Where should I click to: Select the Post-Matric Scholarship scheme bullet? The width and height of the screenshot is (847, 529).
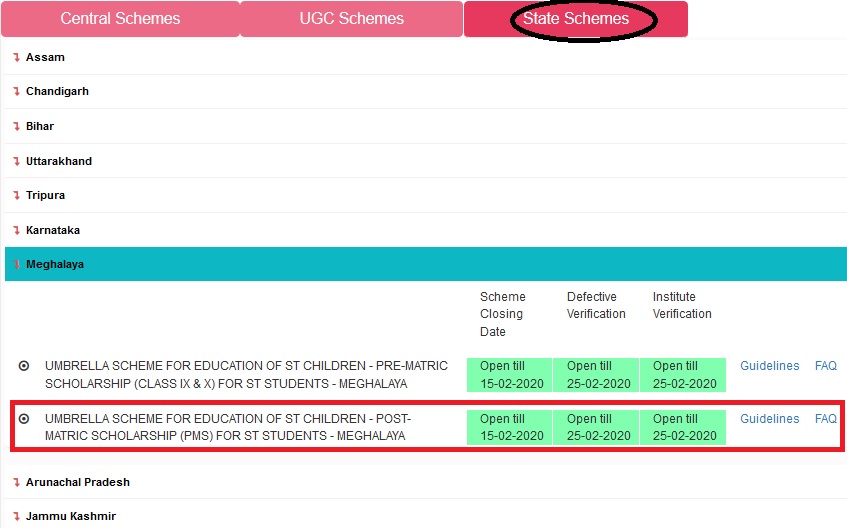(x=24, y=419)
